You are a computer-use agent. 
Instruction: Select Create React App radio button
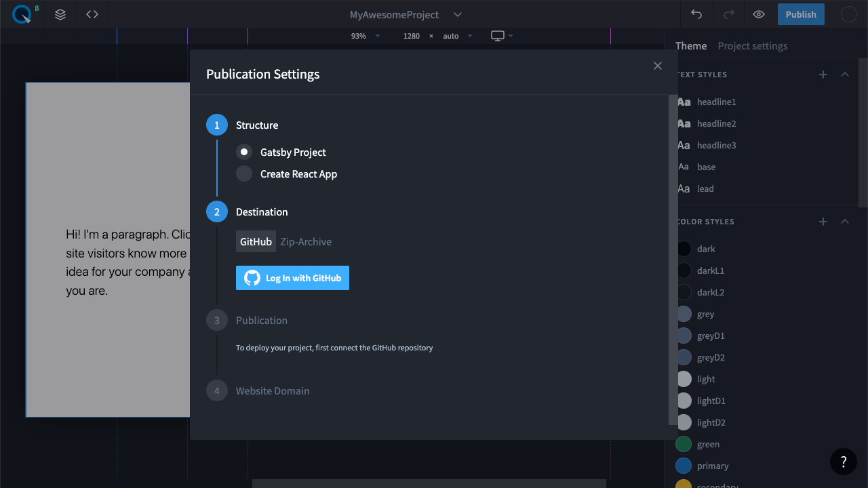244,174
